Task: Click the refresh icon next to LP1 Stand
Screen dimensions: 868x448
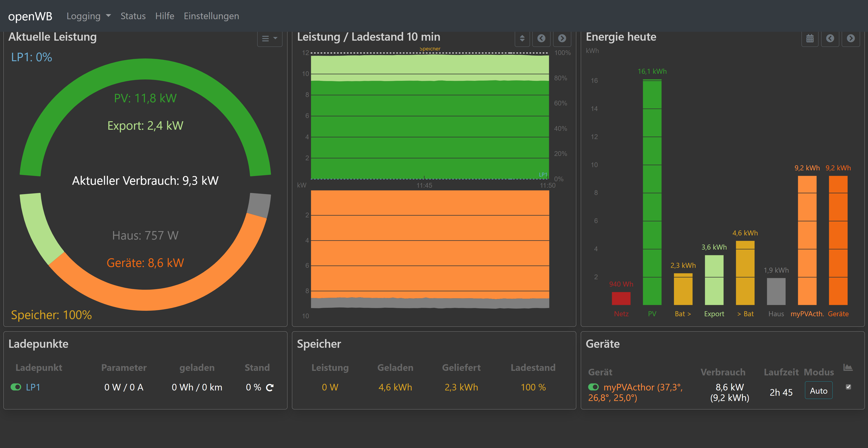Action: pyautogui.click(x=270, y=388)
